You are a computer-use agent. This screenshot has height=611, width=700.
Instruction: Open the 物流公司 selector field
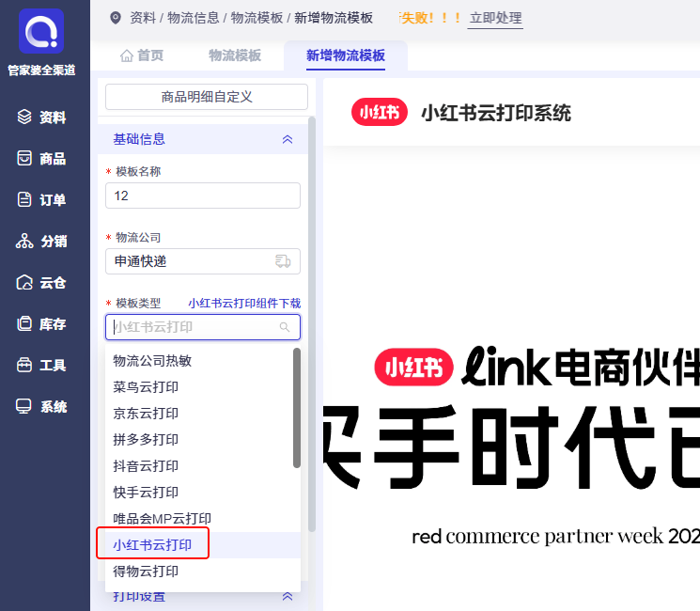coord(203,261)
